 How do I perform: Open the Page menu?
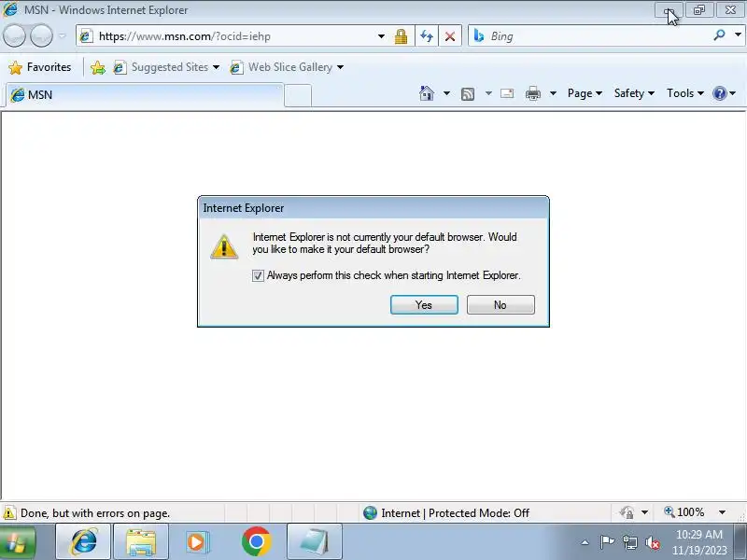[x=585, y=93]
